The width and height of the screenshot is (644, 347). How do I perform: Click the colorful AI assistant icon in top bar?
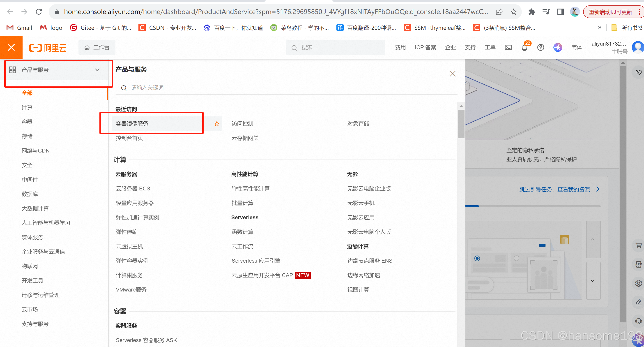[558, 47]
